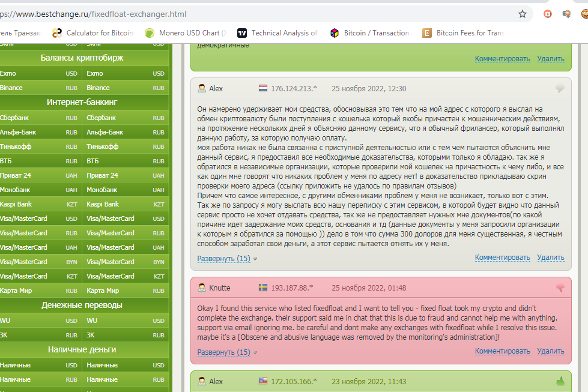This screenshot has width=588, height=392.
Task: Bookmark this page with the star icon
Action: pyautogui.click(x=523, y=14)
